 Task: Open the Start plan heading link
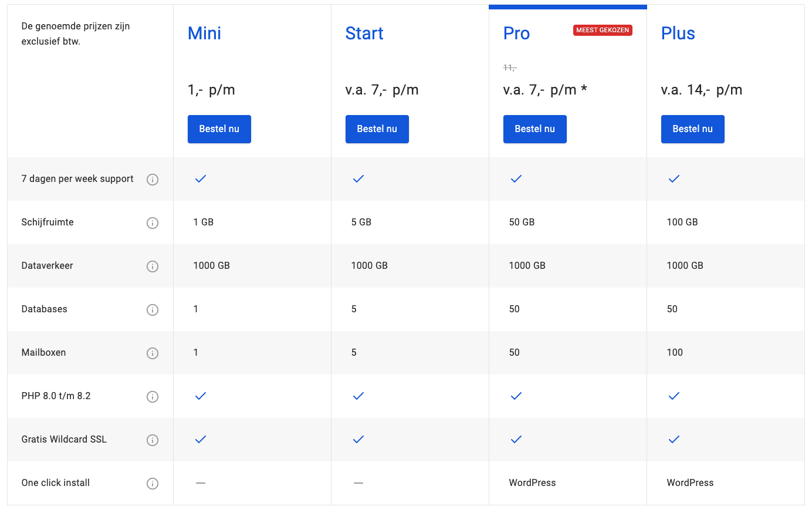pyautogui.click(x=364, y=33)
